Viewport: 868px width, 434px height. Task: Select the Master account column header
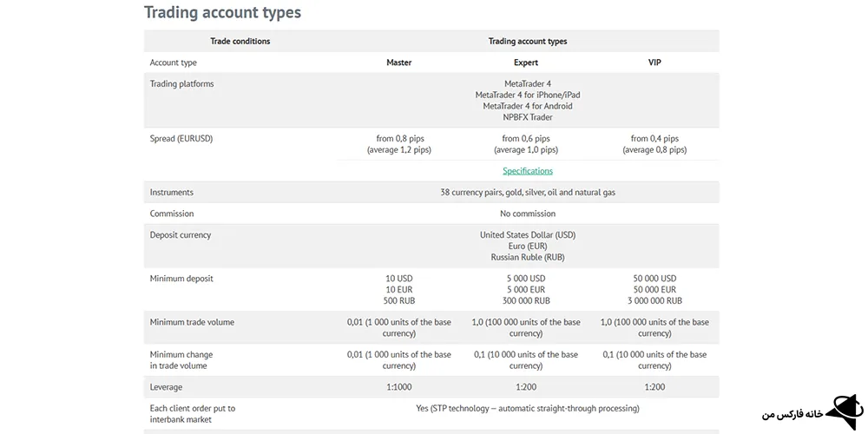coord(398,62)
